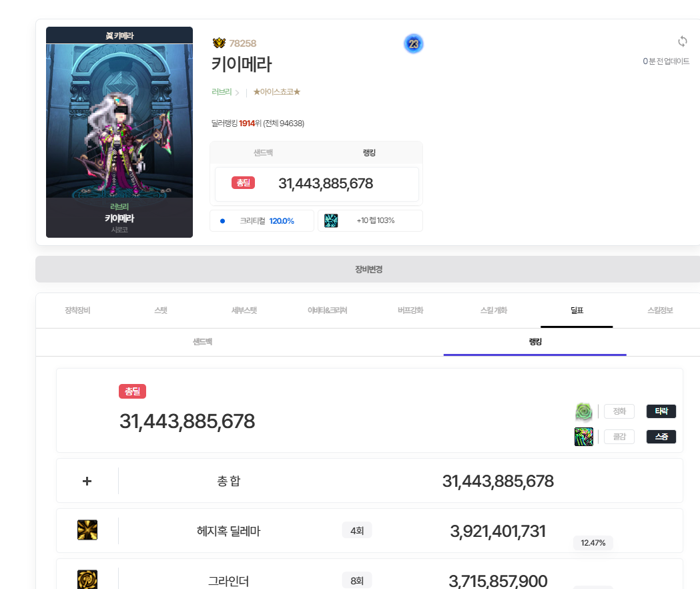This screenshot has width=700, height=589.
Task: Click the refresh update icon
Action: 682,41
